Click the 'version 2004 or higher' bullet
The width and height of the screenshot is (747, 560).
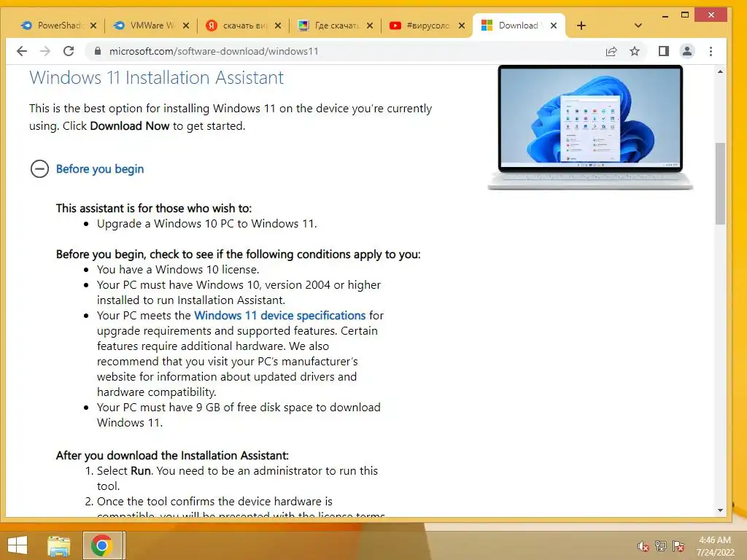coord(239,292)
